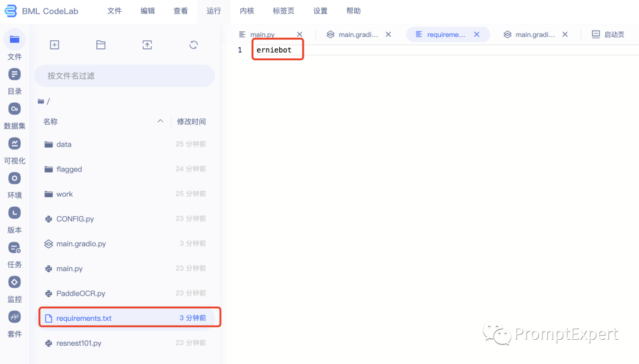Open the 帮助 menu
639x364 pixels.
tap(353, 11)
